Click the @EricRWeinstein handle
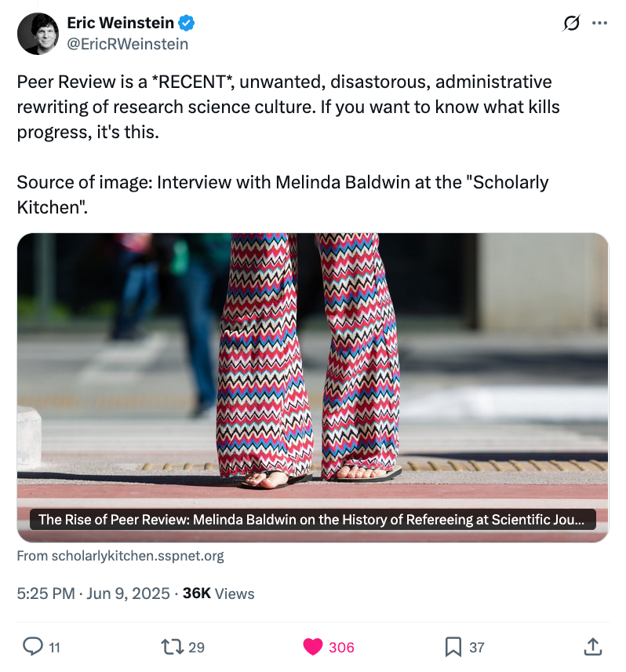Viewport: 626px width, 672px height. click(127, 44)
